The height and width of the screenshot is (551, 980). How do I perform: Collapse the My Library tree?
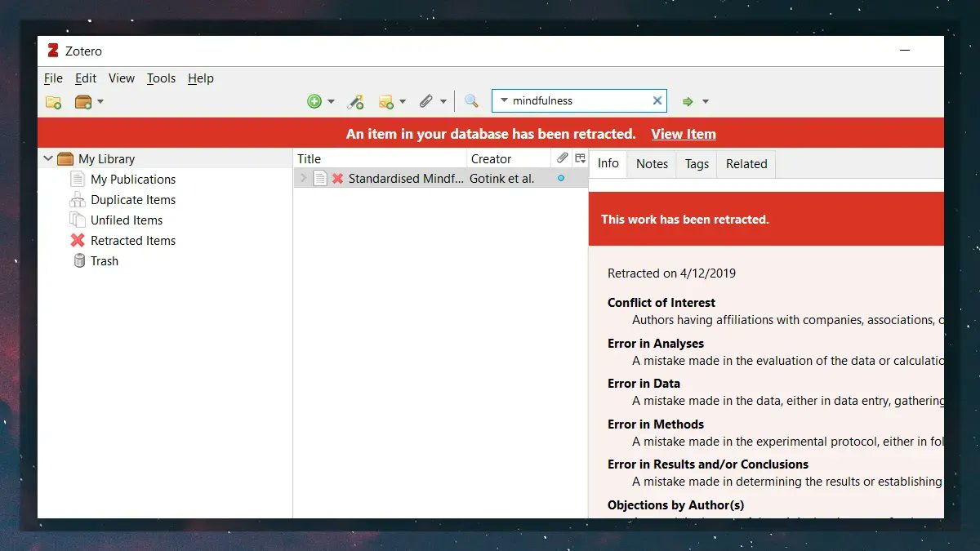pyautogui.click(x=47, y=158)
